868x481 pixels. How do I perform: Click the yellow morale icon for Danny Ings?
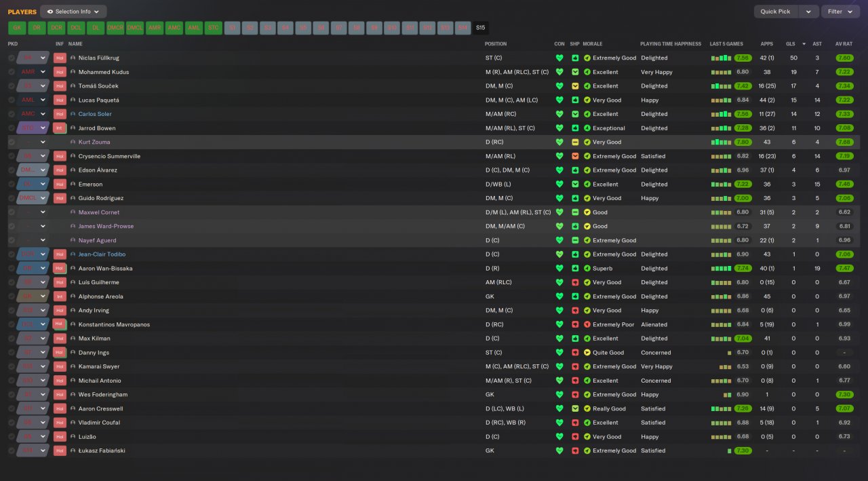click(x=587, y=353)
